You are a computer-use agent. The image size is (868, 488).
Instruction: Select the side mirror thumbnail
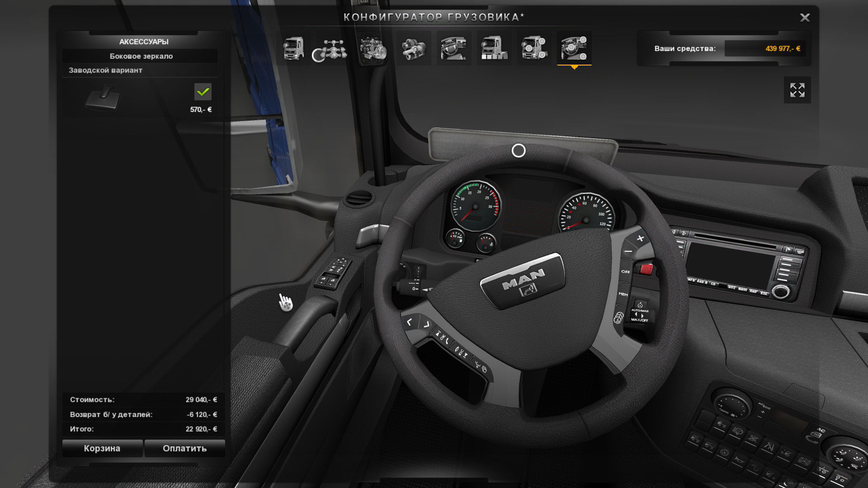tap(104, 98)
